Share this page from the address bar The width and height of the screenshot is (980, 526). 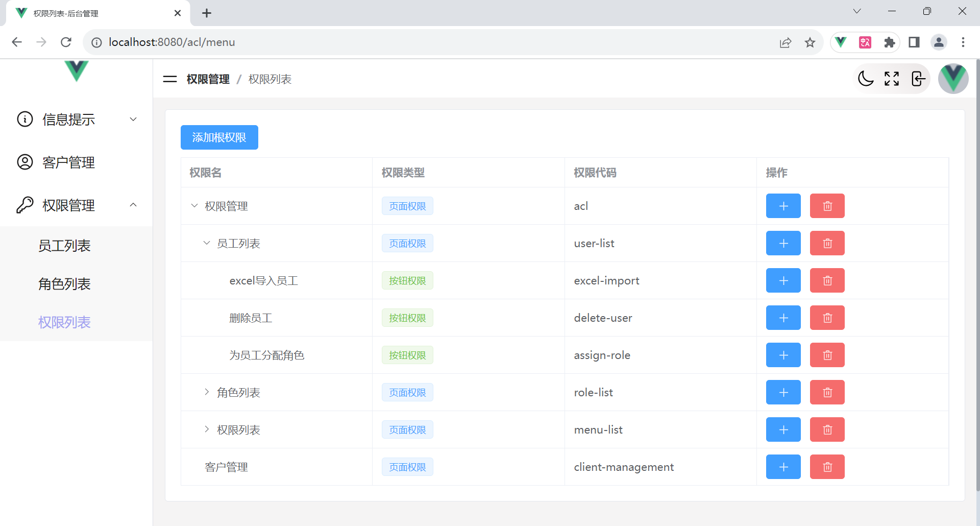tap(786, 42)
